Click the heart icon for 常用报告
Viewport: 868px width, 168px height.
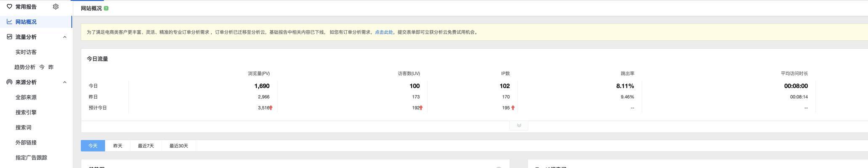point(9,7)
